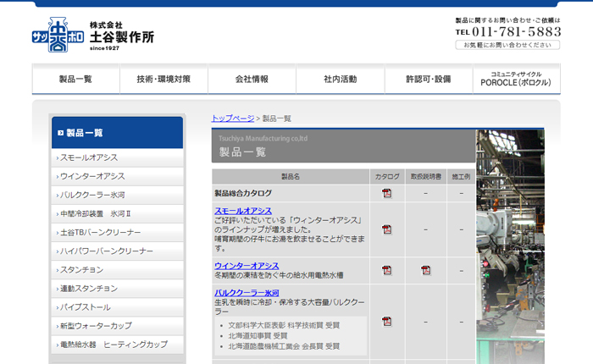Open the バルククーラー氷河 product link in table
The height and width of the screenshot is (364, 593).
pos(247,293)
